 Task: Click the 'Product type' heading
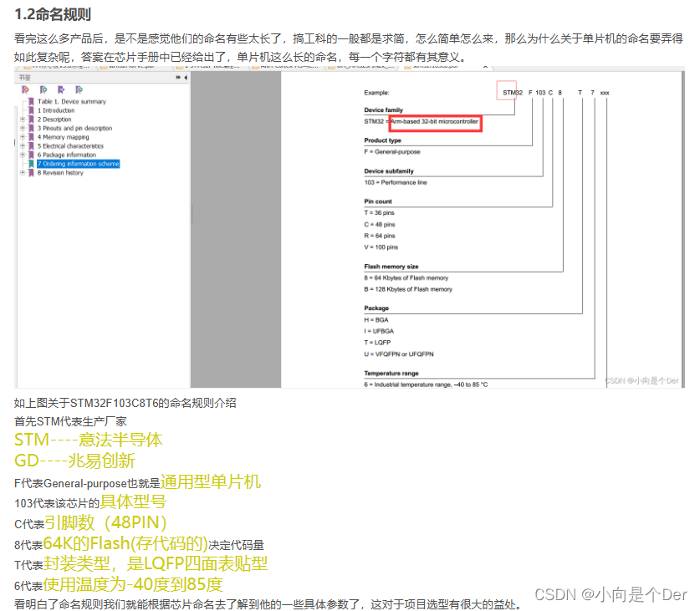point(382,140)
